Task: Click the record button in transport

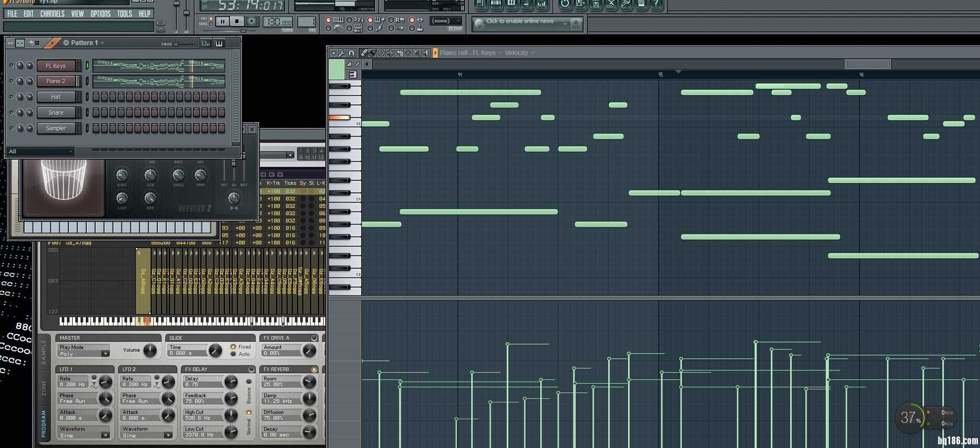Action: click(252, 21)
